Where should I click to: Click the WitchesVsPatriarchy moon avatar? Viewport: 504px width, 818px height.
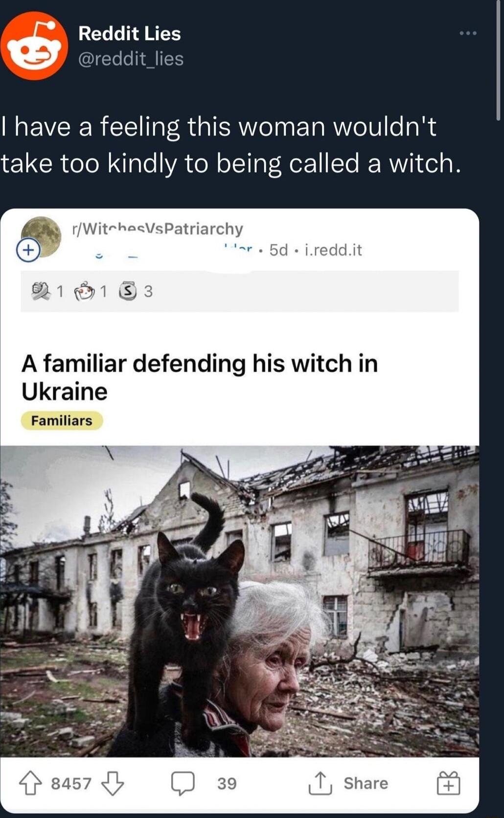pyautogui.click(x=42, y=236)
